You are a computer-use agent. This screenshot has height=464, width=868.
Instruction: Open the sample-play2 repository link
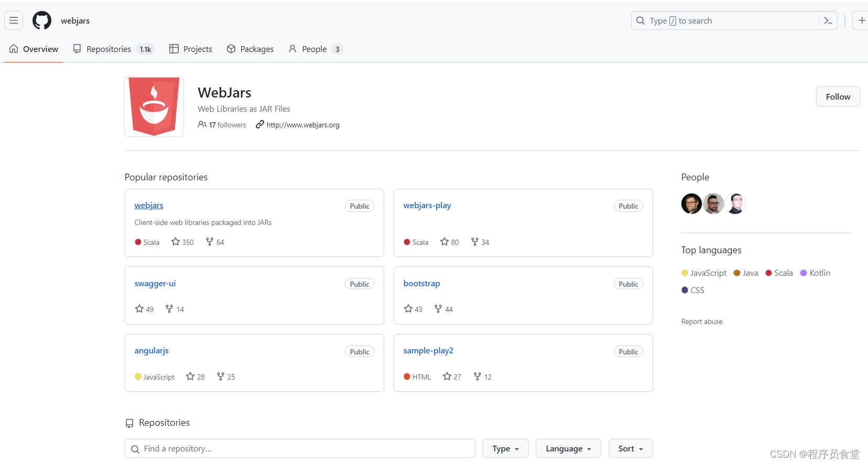(x=428, y=350)
